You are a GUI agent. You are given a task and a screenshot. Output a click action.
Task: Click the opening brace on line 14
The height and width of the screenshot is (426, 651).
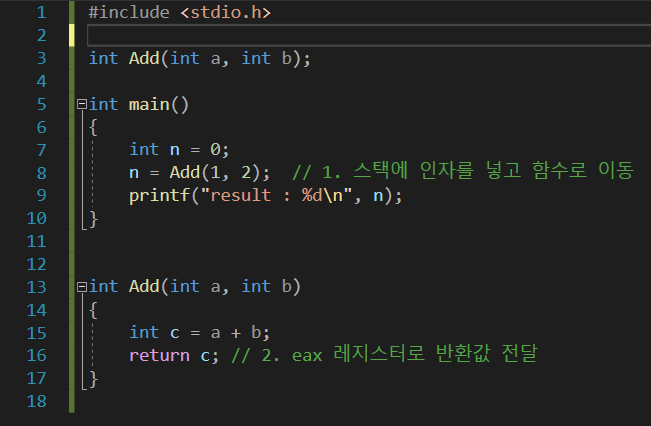pyautogui.click(x=93, y=310)
